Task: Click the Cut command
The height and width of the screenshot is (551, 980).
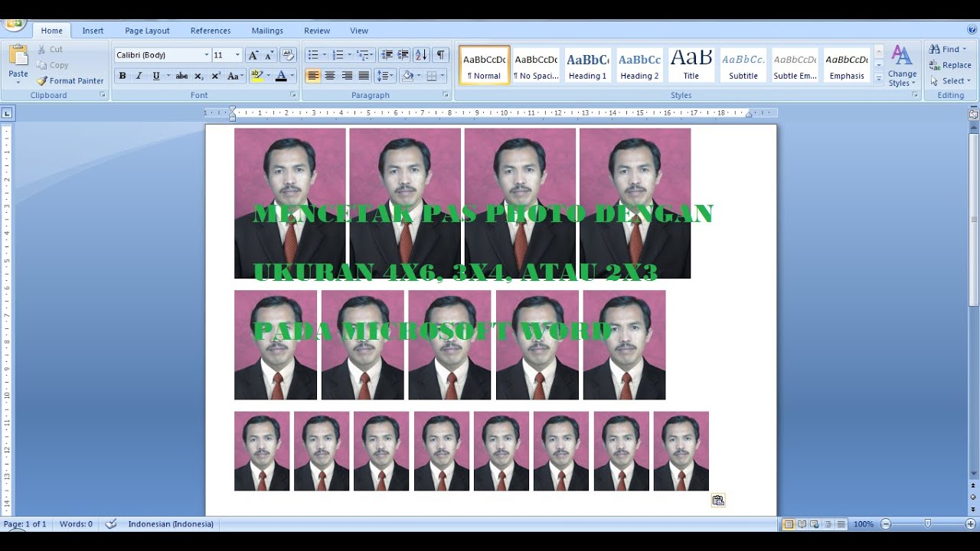Action: coord(51,49)
